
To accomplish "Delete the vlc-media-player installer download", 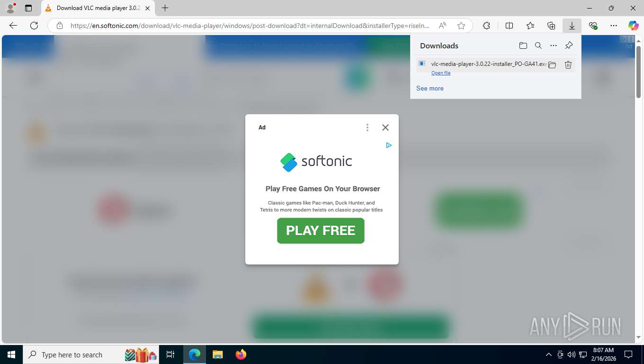I will (x=568, y=65).
